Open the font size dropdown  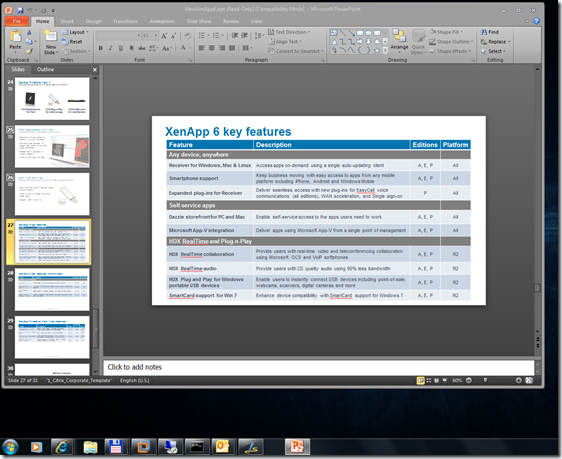[x=156, y=35]
